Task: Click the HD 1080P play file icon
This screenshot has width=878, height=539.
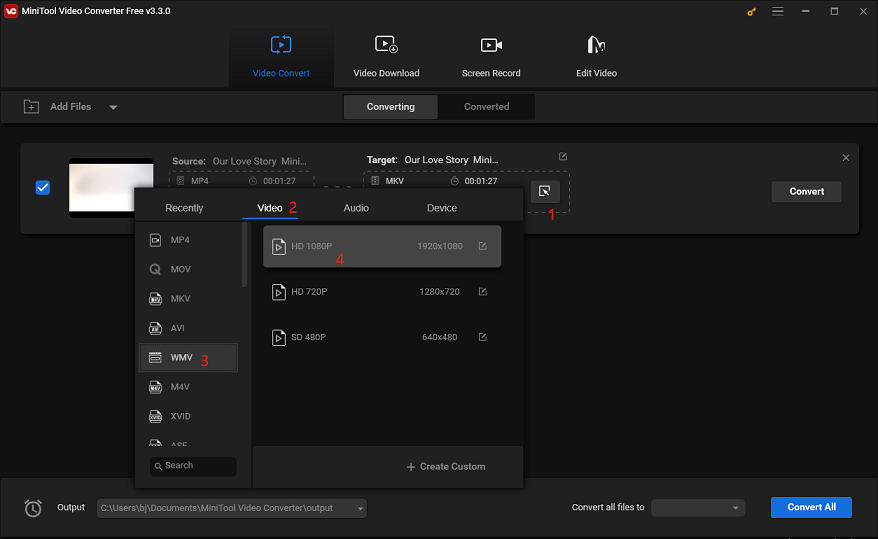Action: [278, 246]
